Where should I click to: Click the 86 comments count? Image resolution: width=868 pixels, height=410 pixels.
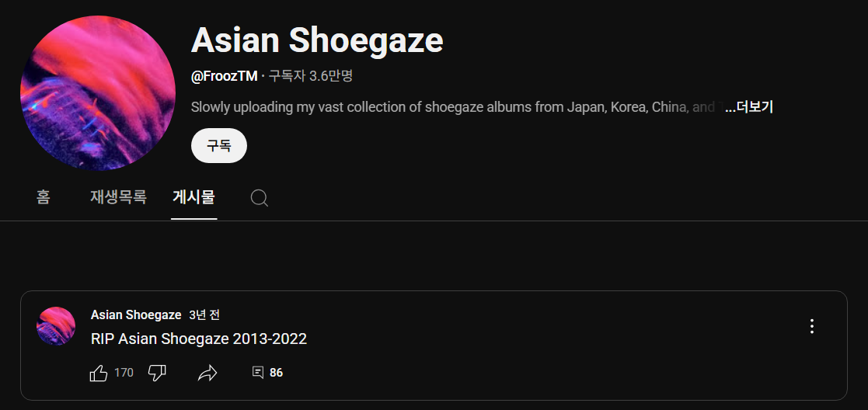point(276,373)
